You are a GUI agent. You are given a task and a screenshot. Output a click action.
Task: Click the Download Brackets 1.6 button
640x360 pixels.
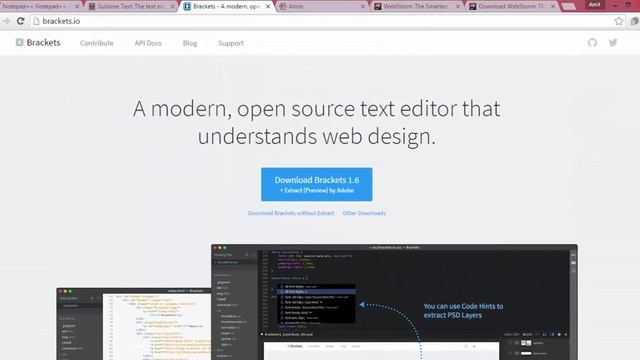tap(317, 184)
